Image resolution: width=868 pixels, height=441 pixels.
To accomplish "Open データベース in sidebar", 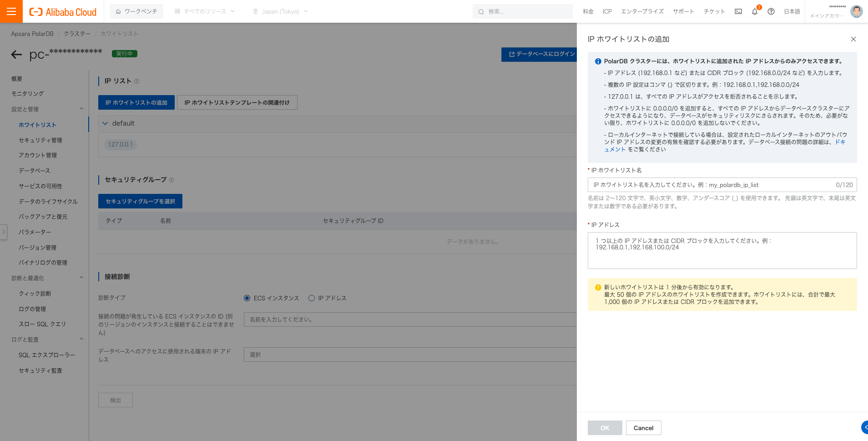I will coord(35,171).
